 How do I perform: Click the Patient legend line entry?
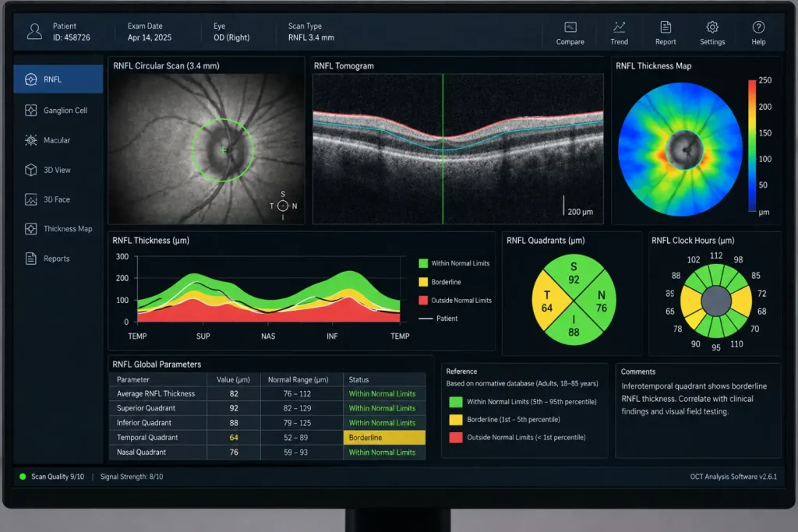438,319
